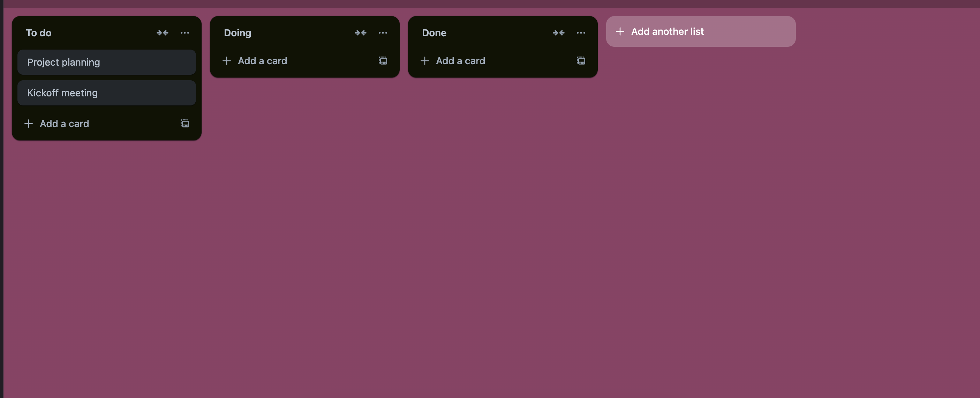Screen dimensions: 980x398
Task: Create card from template in Done
Action: [581, 60]
